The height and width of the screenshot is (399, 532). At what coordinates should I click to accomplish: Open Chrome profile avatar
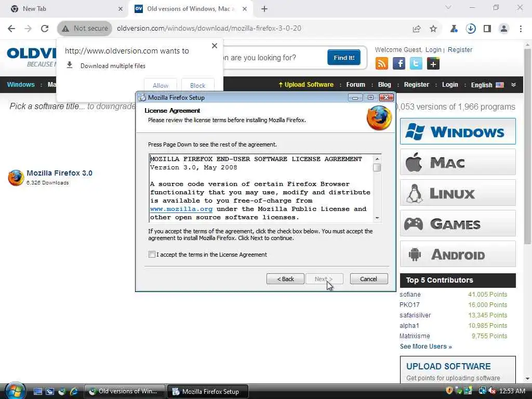[504, 29]
